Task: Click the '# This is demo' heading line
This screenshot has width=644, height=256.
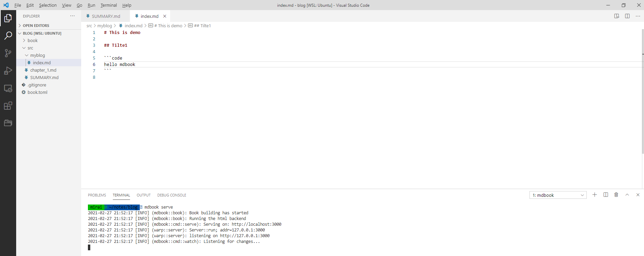Action: (122, 33)
